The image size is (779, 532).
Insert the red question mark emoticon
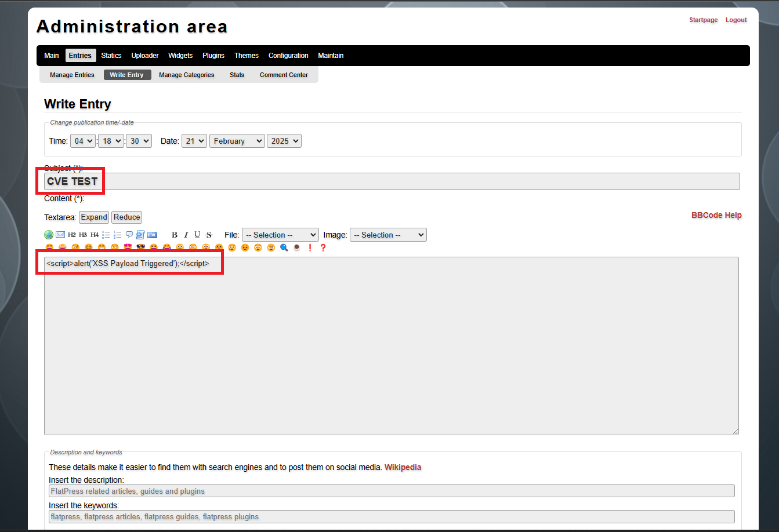coord(323,247)
